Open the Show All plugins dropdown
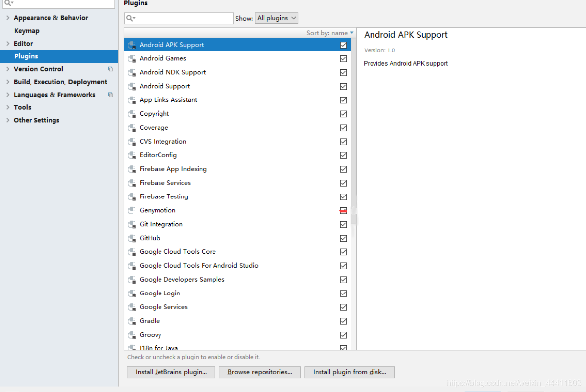 tap(276, 18)
